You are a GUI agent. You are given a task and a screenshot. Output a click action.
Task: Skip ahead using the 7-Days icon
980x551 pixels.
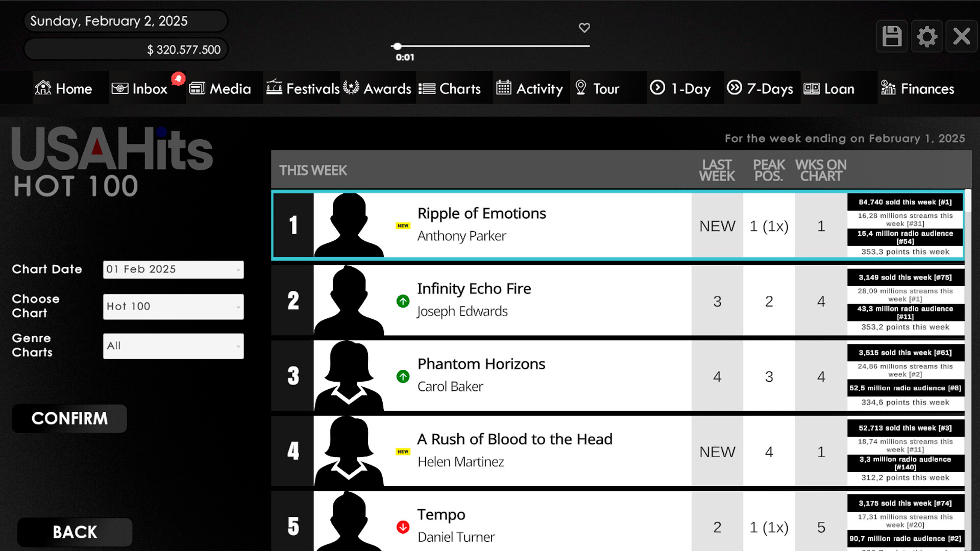[x=735, y=88]
